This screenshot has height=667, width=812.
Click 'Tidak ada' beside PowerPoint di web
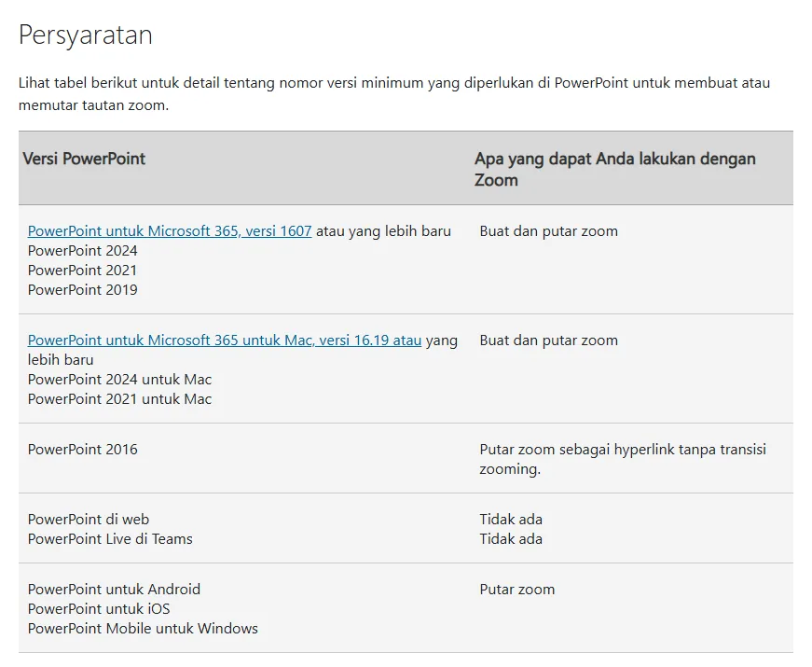(511, 520)
